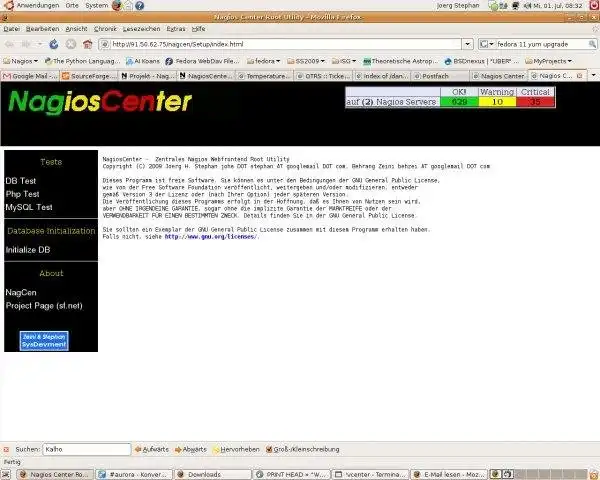
Task: Open the Chronik menu
Action: (105, 29)
